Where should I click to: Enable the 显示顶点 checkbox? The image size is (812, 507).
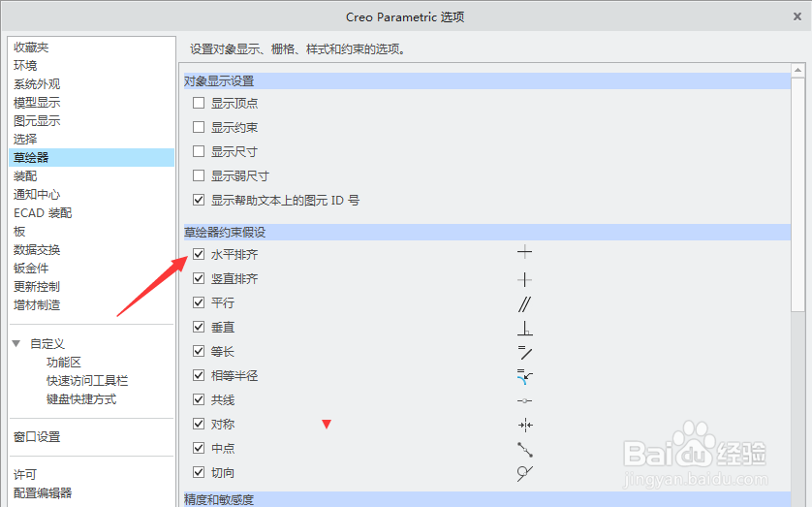[x=199, y=103]
